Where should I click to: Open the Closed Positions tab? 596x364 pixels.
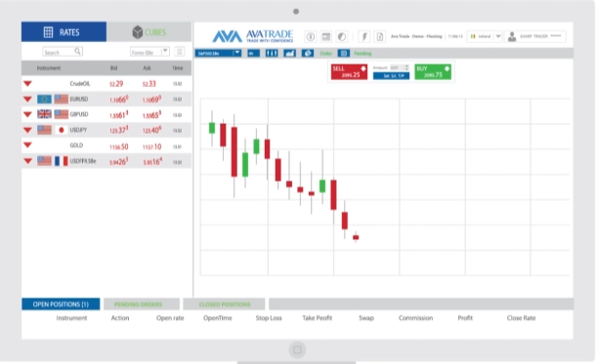coord(225,304)
